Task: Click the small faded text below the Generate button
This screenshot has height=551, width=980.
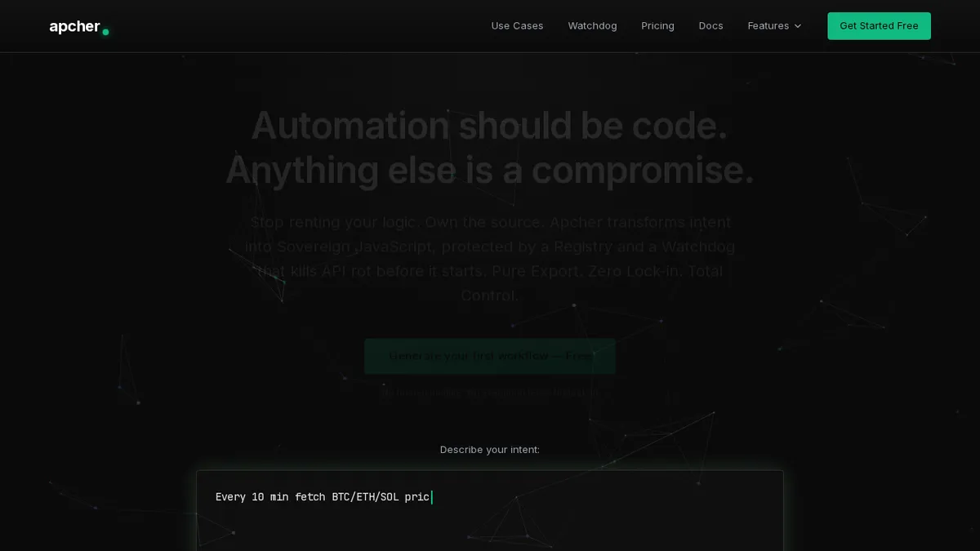Action: click(x=489, y=393)
